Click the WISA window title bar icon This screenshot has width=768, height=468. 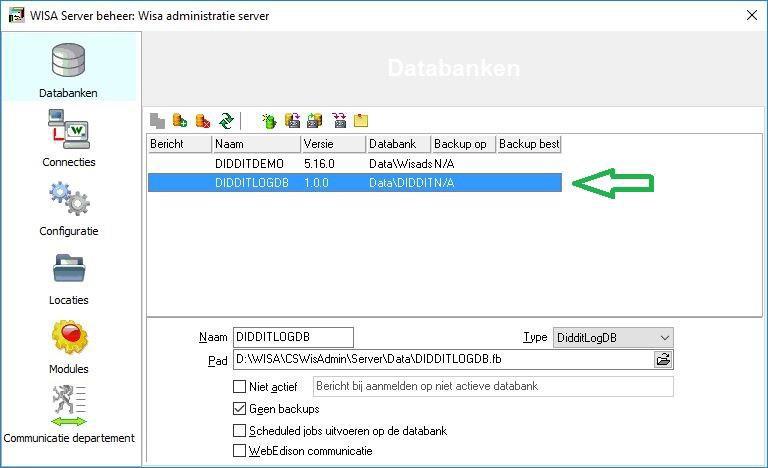16,15
